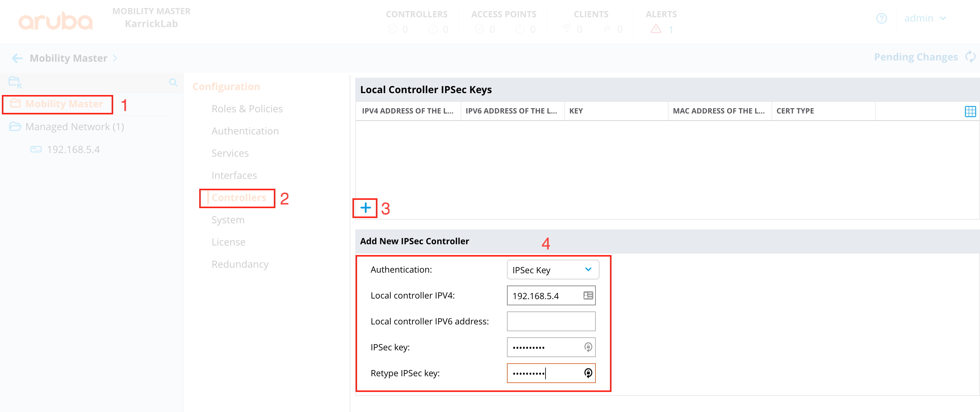Click the plus icon to add IPSec key
This screenshot has height=412, width=980.
[x=365, y=208]
